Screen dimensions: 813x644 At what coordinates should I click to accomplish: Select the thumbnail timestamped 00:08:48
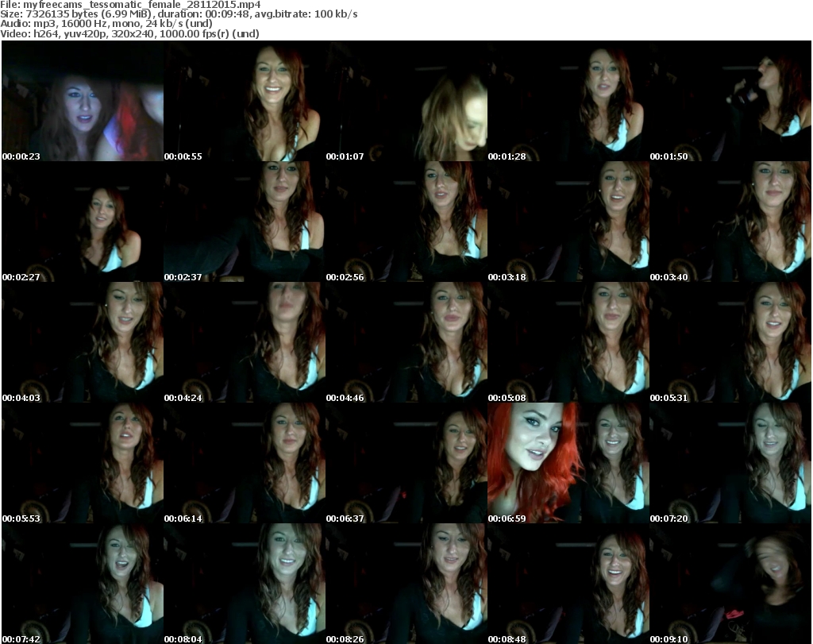pyautogui.click(x=568, y=584)
